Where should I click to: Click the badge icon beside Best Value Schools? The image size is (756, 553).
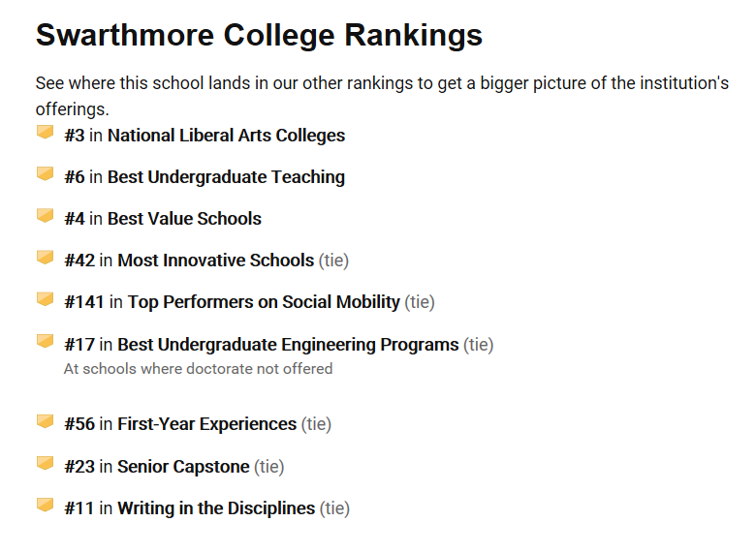tap(45, 216)
